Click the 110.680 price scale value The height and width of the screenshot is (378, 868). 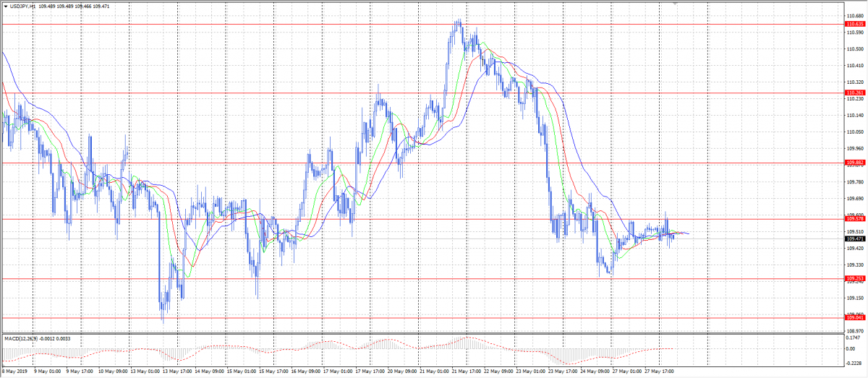click(x=856, y=16)
